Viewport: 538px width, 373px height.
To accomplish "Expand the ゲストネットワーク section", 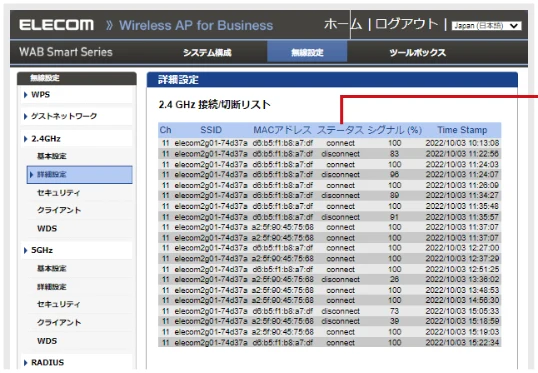I will (x=76, y=116).
